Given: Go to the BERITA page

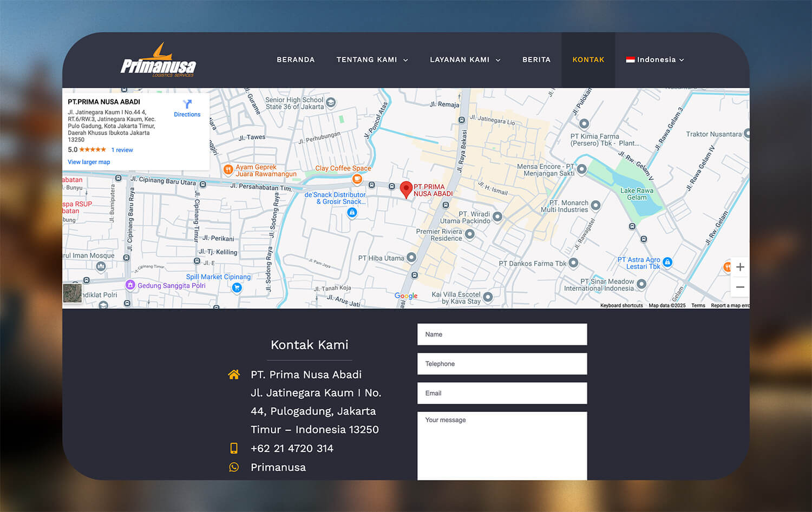Looking at the screenshot, I should [x=536, y=60].
